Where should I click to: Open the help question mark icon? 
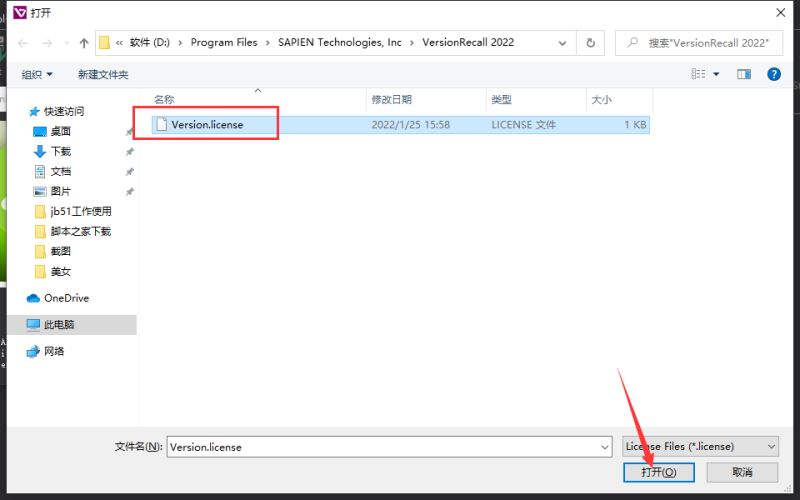tap(773, 74)
